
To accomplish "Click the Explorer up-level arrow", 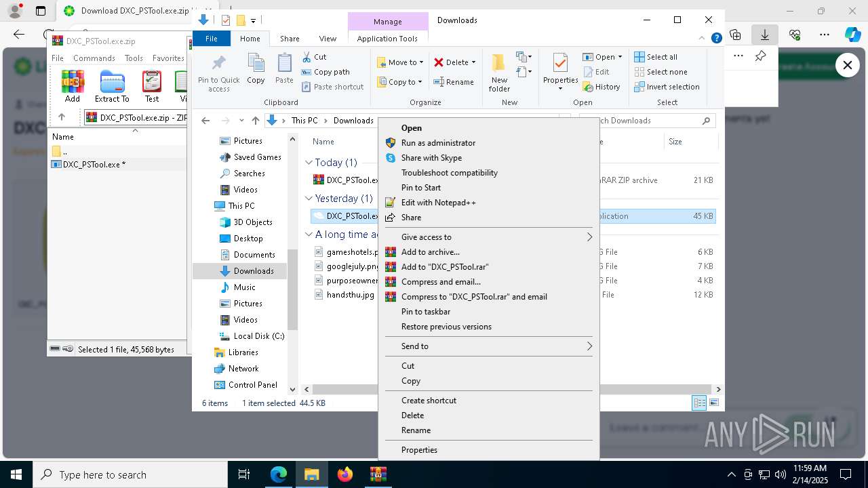I will coord(255,121).
